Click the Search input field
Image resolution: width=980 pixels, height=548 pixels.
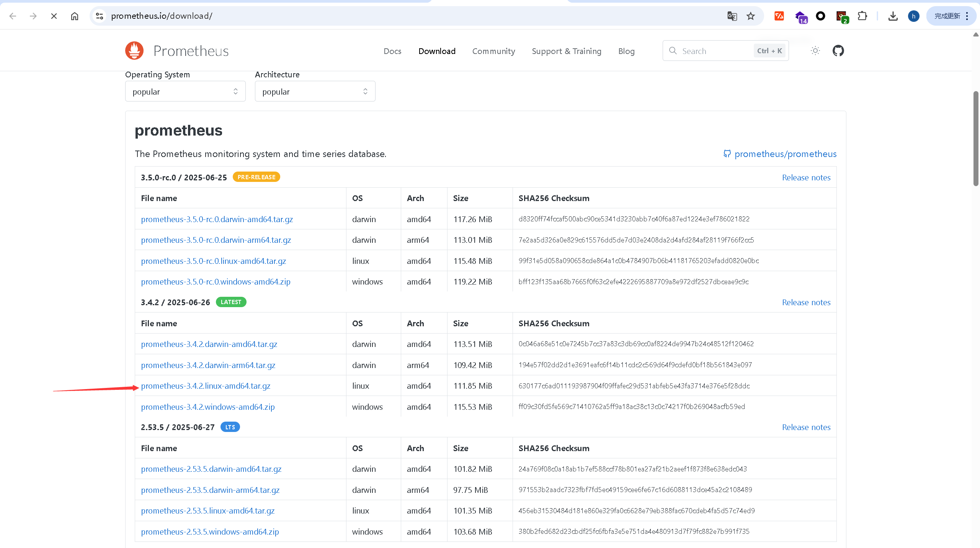click(x=725, y=51)
